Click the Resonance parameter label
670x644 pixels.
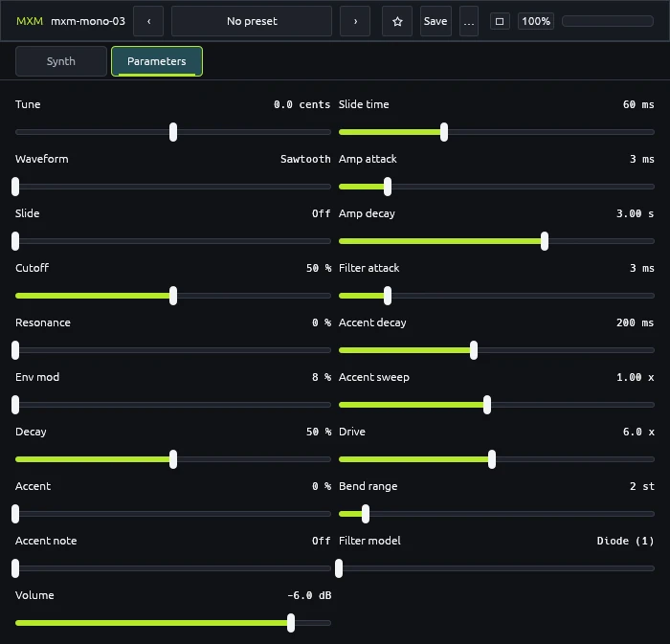(43, 322)
